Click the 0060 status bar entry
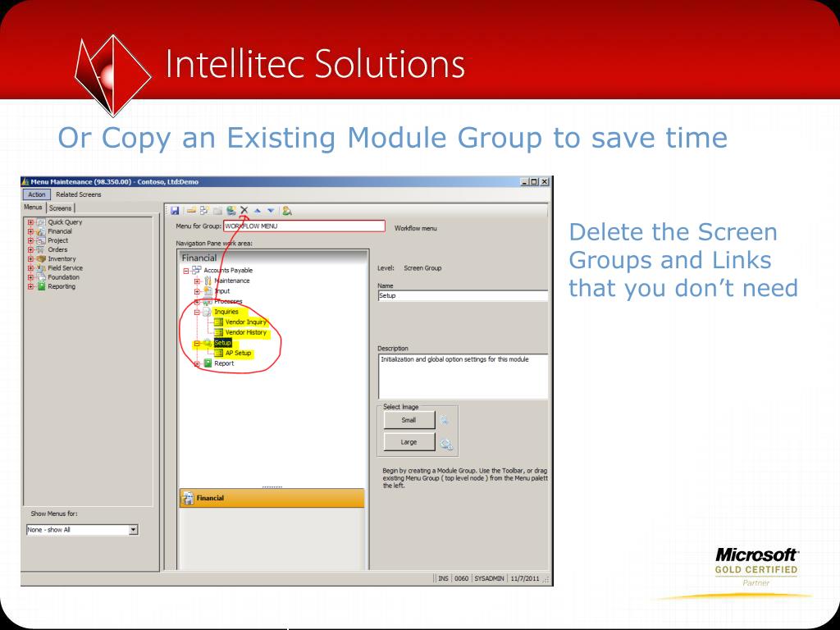Image resolution: width=840 pixels, height=630 pixels. [x=461, y=578]
